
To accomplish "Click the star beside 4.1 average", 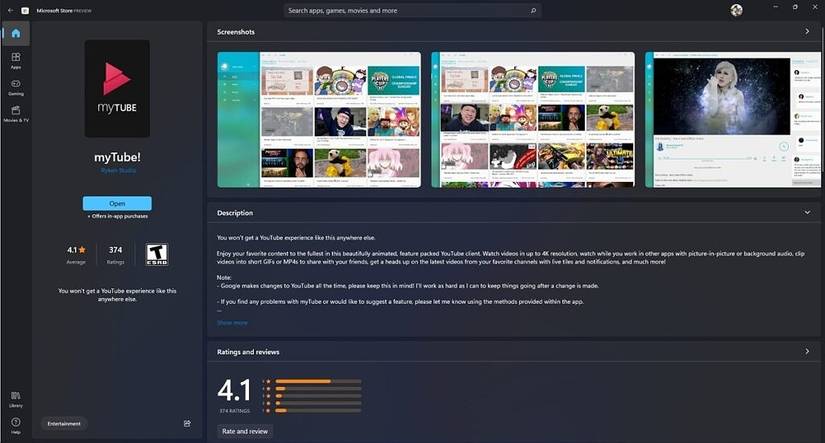I will pos(82,250).
